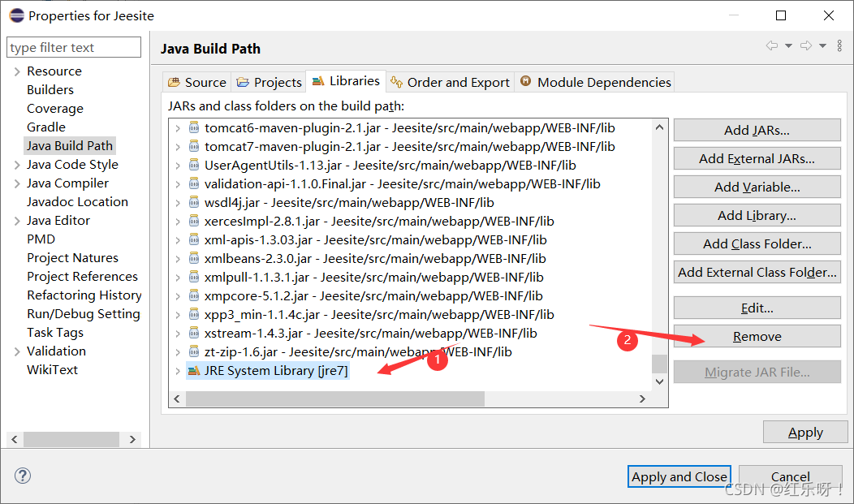This screenshot has width=854, height=504.
Task: Open the view menu three-dots icon
Action: point(839,45)
